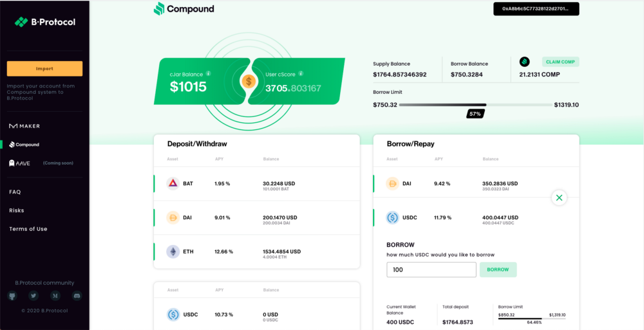
Task: Open the FAQ page
Action: (x=15, y=192)
